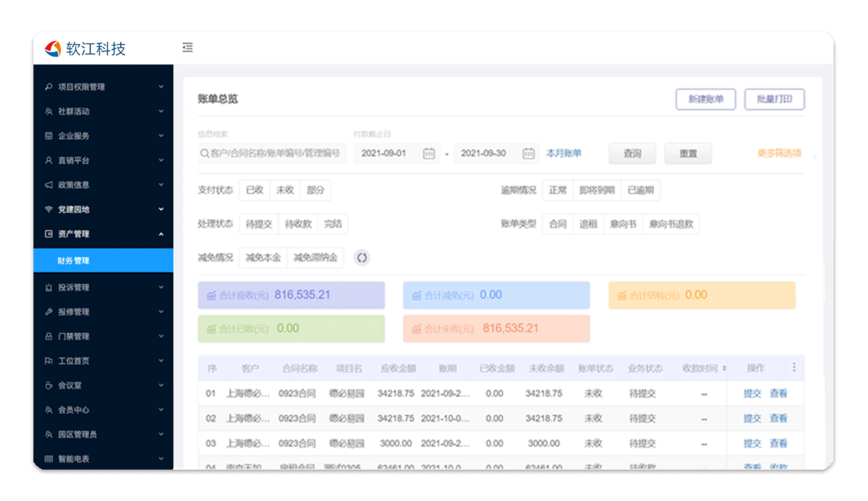Open the 会议室 sidebar menu item

click(103, 385)
